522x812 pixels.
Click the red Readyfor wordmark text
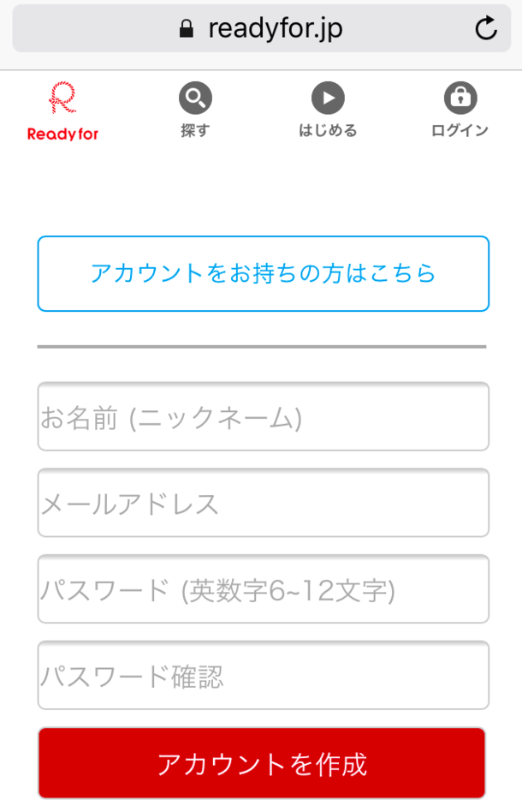(62, 134)
